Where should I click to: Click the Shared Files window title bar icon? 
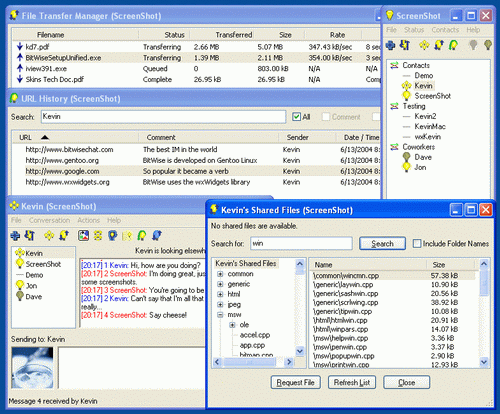pos(214,210)
